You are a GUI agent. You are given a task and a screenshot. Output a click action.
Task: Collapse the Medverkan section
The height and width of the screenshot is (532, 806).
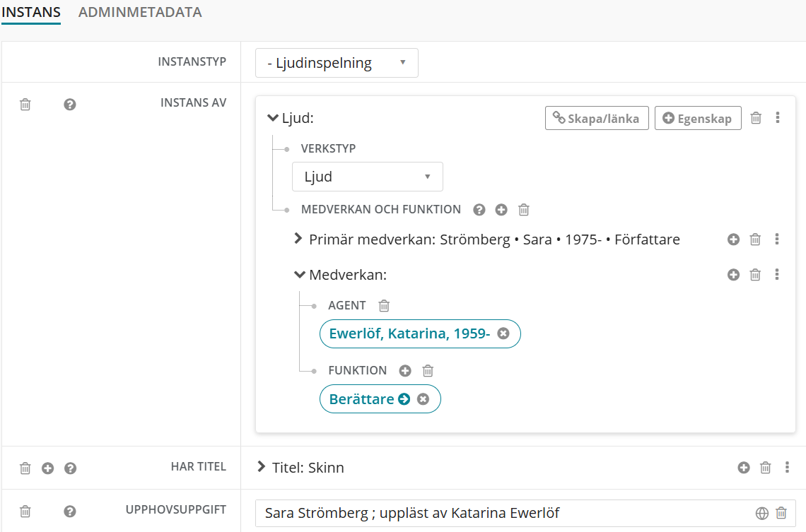300,275
